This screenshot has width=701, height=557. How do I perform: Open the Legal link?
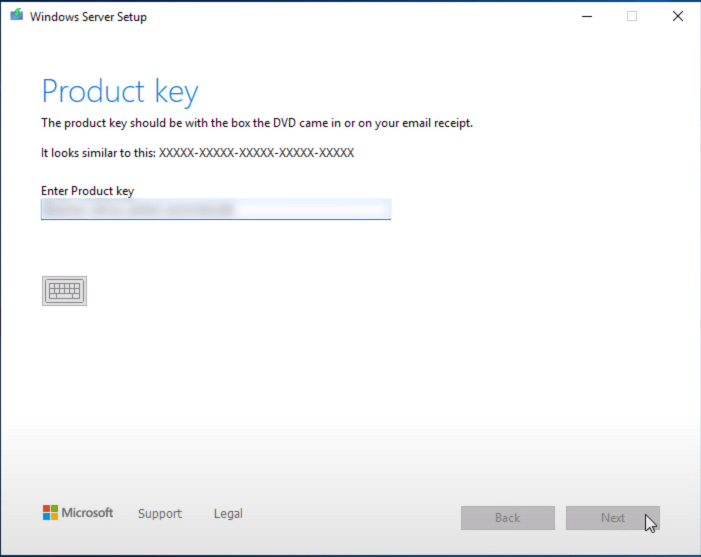click(228, 514)
